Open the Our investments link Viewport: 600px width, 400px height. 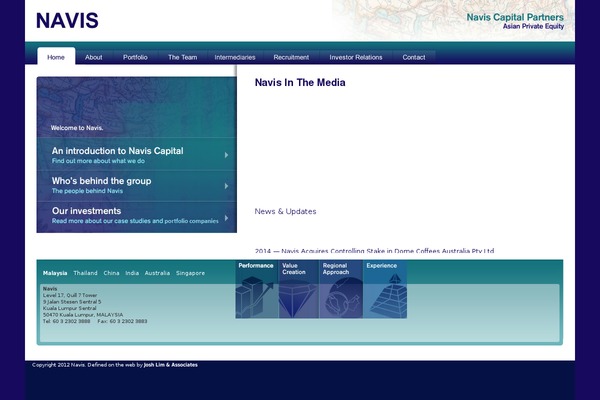(86, 211)
